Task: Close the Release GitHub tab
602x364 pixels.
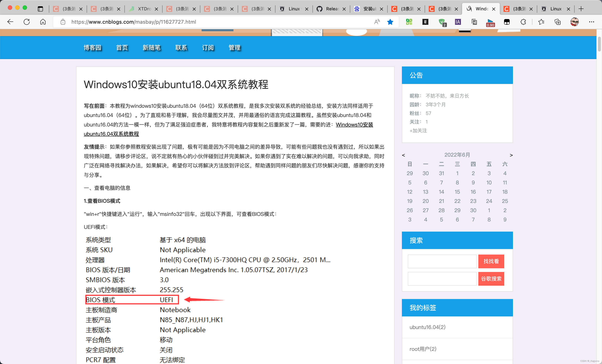Action: pos(344,9)
